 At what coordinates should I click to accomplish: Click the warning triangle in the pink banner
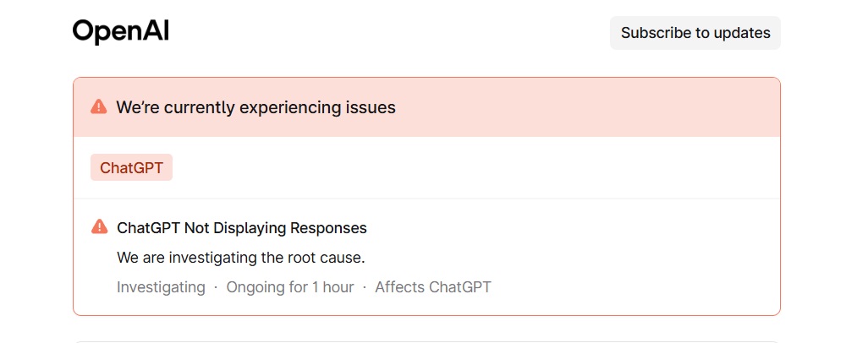pos(99,107)
